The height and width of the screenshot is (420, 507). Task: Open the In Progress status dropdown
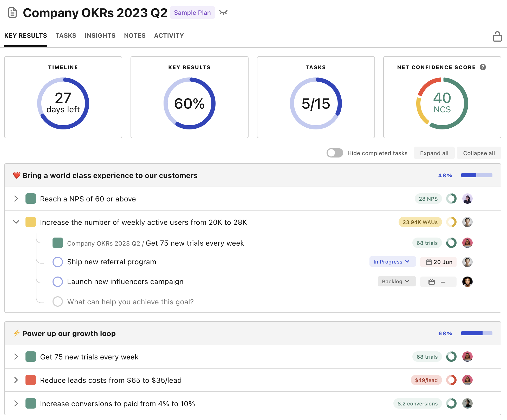[x=392, y=261]
